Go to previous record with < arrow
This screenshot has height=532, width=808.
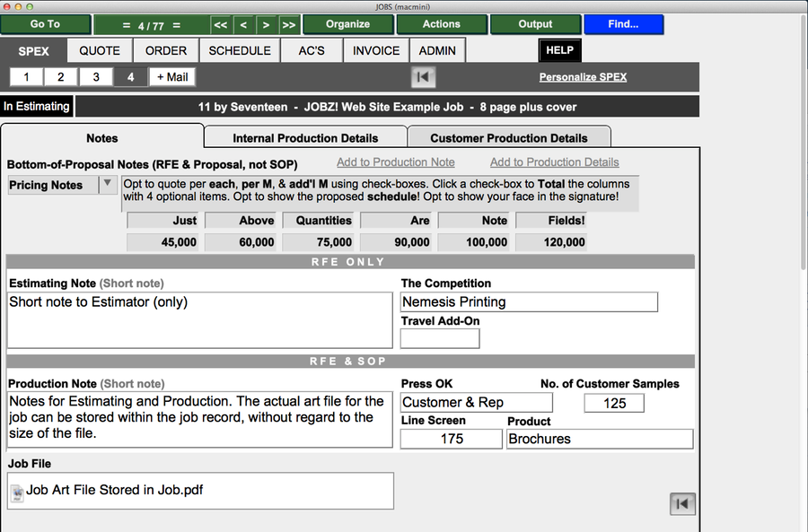(x=243, y=24)
